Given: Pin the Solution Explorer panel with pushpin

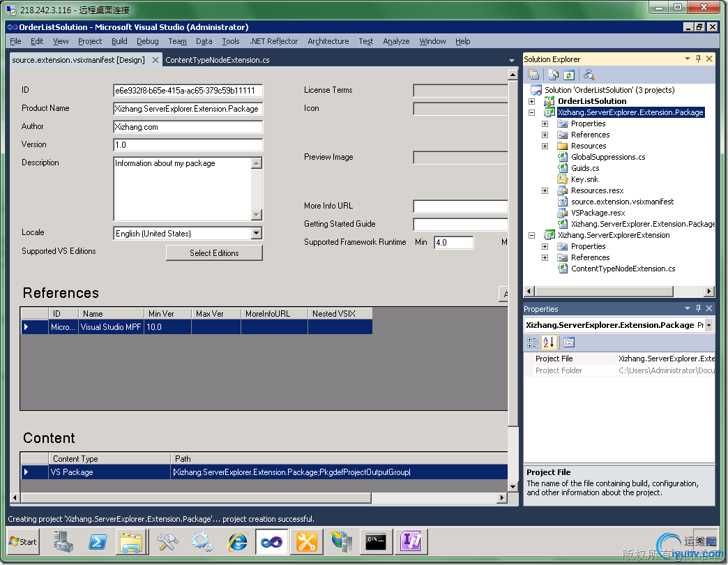Looking at the screenshot, I should pyautogui.click(x=698, y=59).
